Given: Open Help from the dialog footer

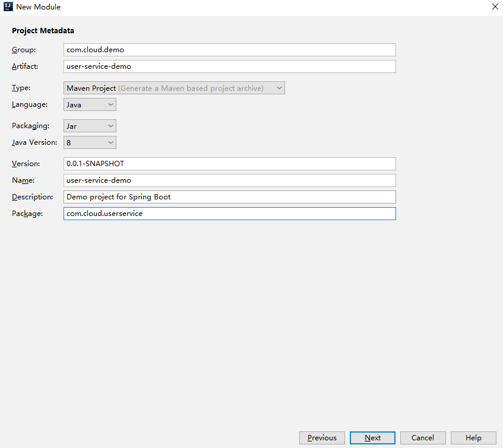Looking at the screenshot, I should pyautogui.click(x=473, y=438).
